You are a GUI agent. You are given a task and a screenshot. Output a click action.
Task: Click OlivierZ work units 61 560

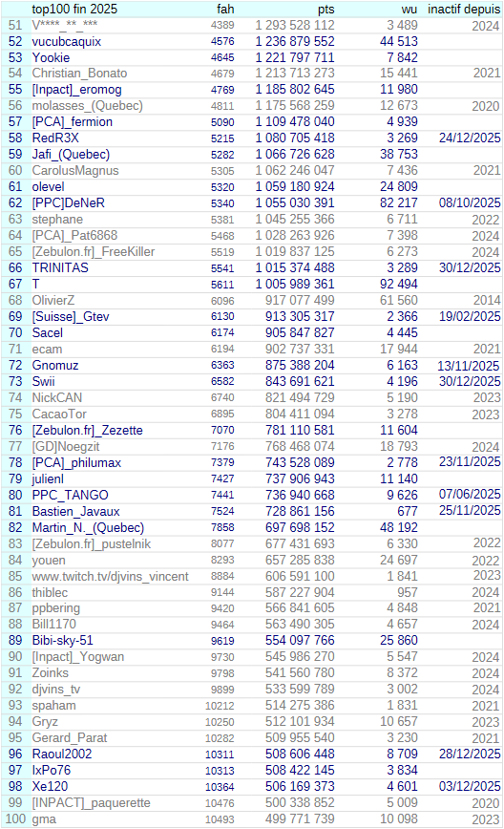click(399, 300)
